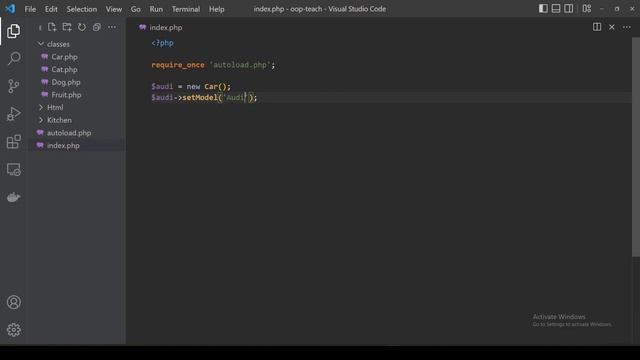This screenshot has width=640, height=360.
Task: Open editor more actions menu
Action: (627, 27)
